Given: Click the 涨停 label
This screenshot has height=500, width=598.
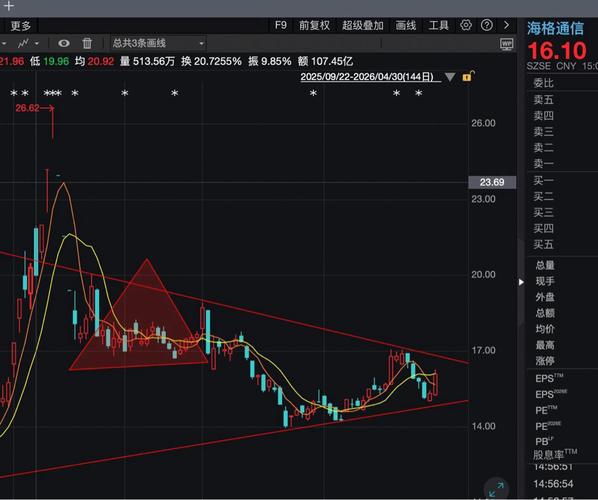Looking at the screenshot, I should coord(545,361).
